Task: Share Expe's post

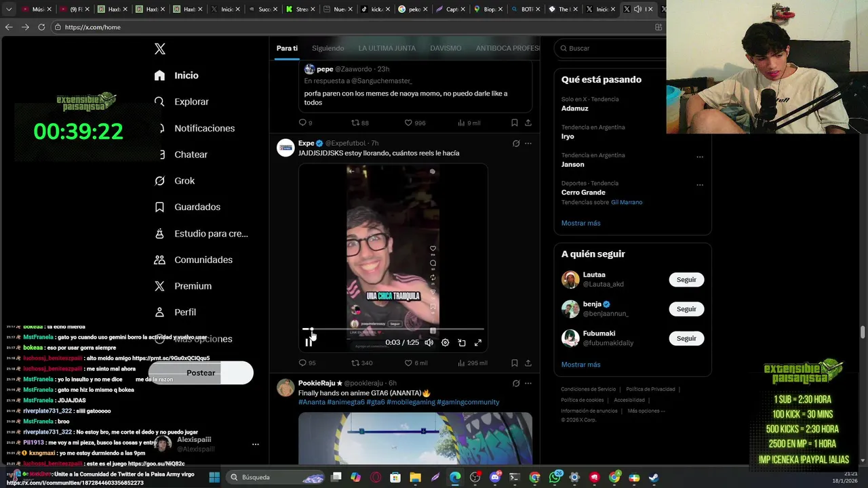Action: point(528,363)
